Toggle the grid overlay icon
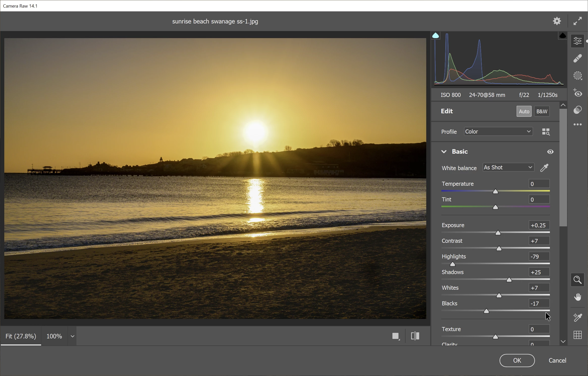This screenshot has height=376, width=588. point(577,335)
